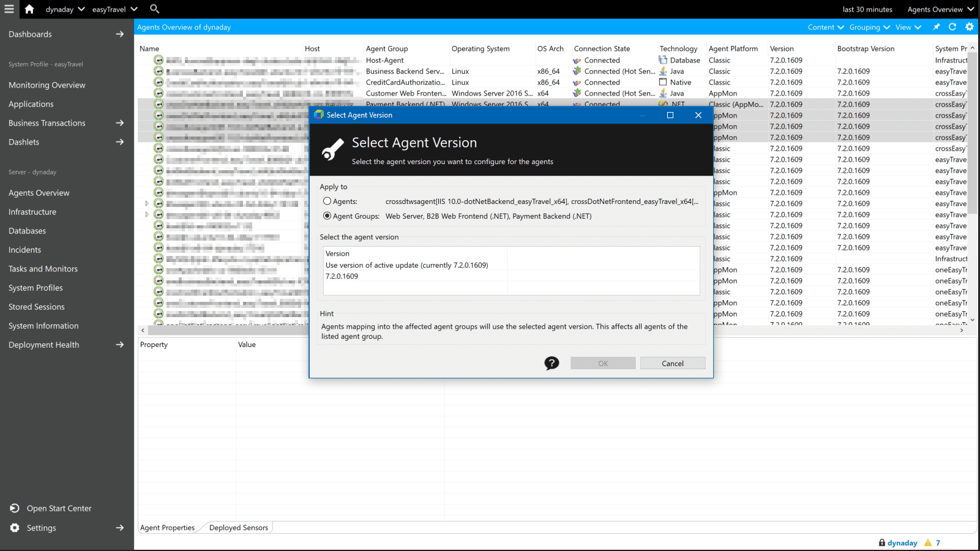Click the warning triangle in status bar

928,542
